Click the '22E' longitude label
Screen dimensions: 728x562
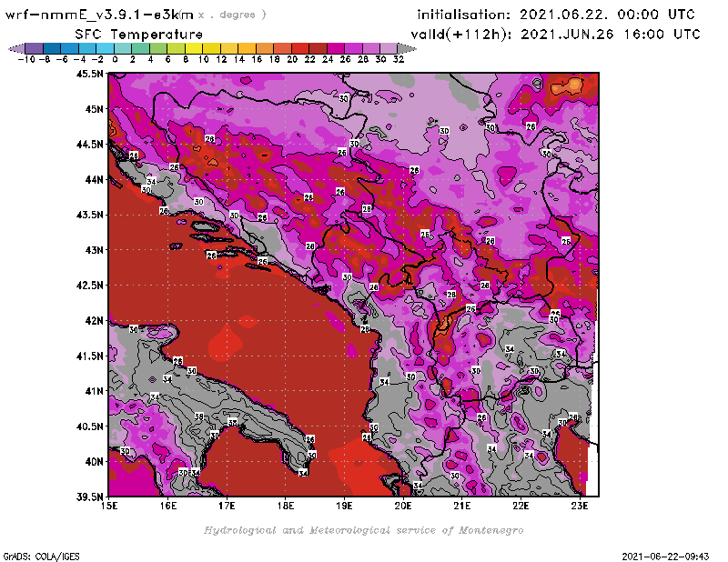(x=521, y=506)
